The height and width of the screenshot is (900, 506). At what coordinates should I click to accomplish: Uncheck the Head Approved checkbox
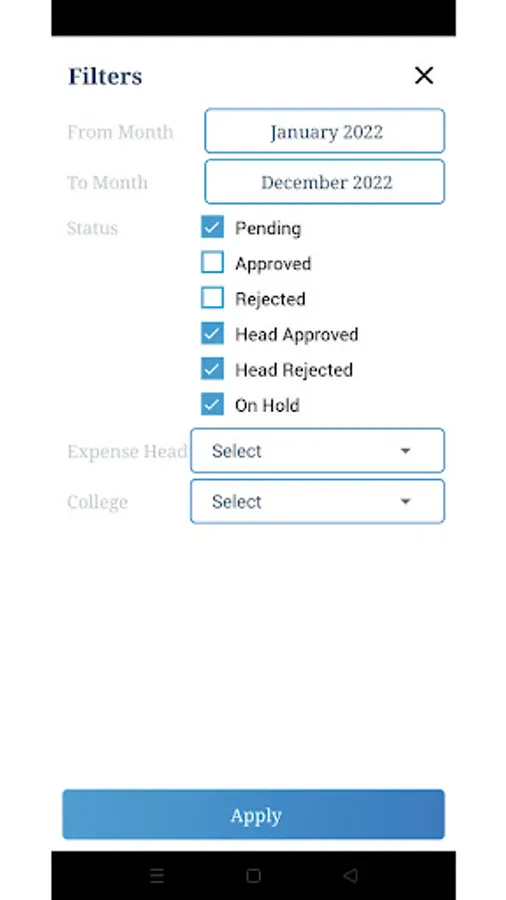[x=212, y=334]
